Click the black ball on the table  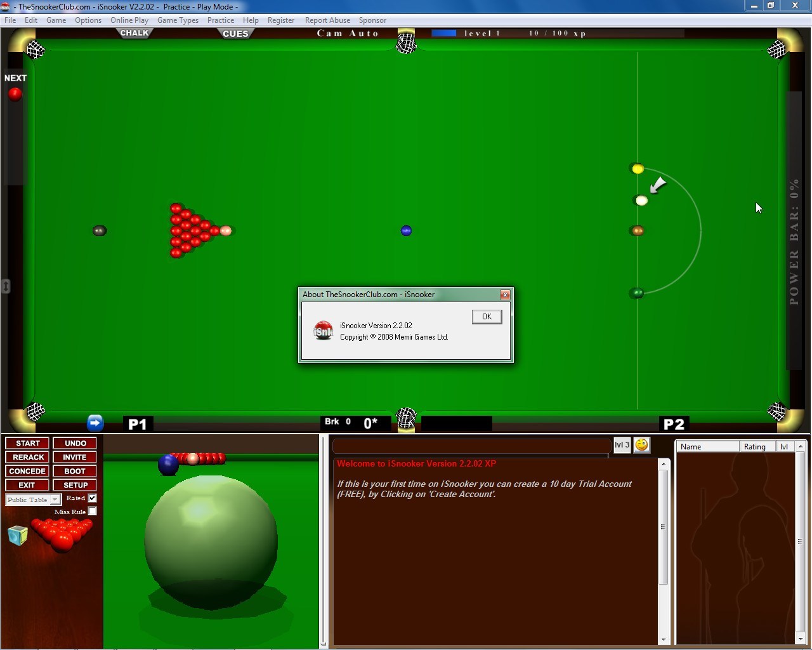(x=100, y=231)
